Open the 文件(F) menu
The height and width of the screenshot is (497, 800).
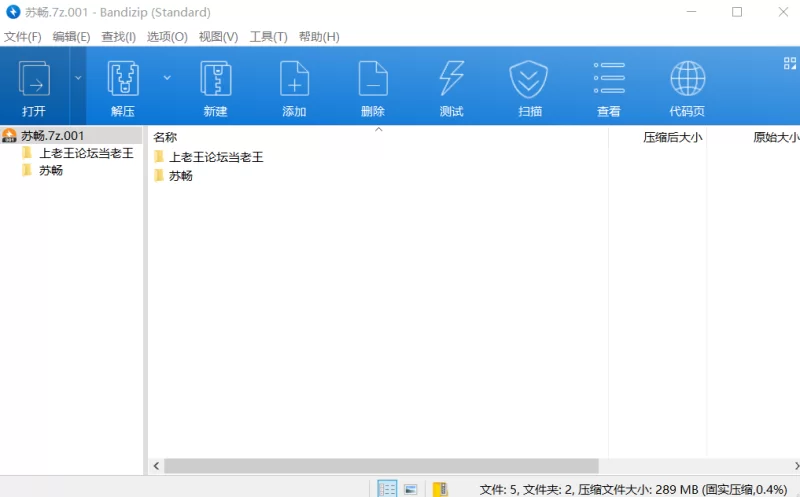(x=22, y=37)
